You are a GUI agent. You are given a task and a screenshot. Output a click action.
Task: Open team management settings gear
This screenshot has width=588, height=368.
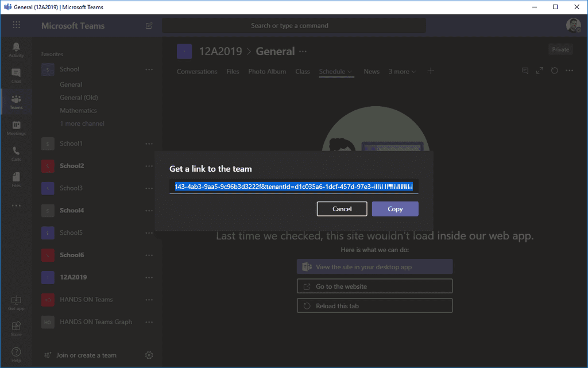click(x=149, y=355)
